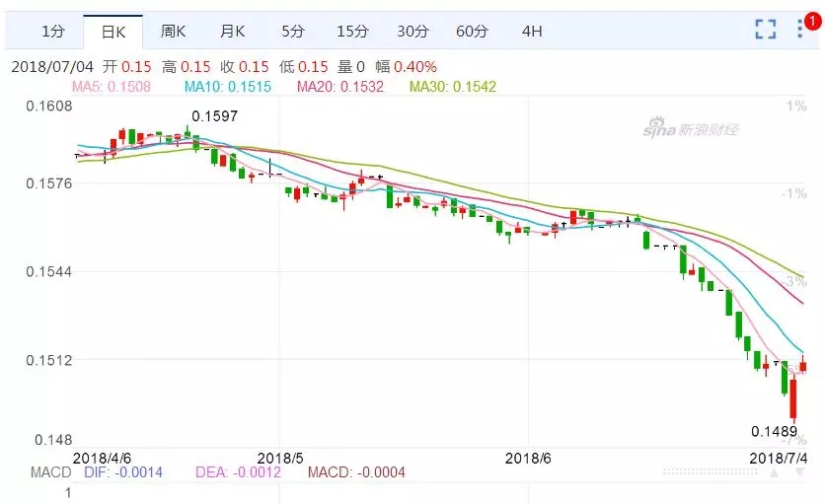This screenshot has width=825, height=504.
Task: Open the 月K monthly chart tab
Action: pos(232,32)
